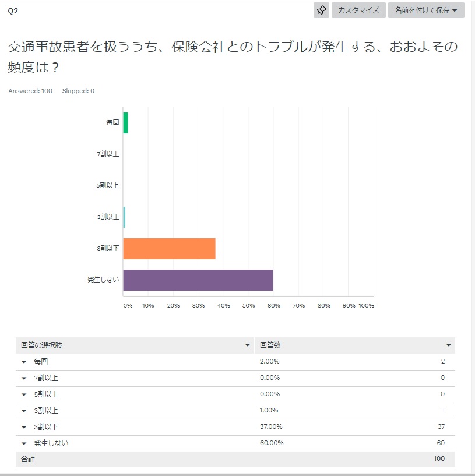Click the Q2 question number label
The width and height of the screenshot is (475, 476).
click(x=13, y=10)
